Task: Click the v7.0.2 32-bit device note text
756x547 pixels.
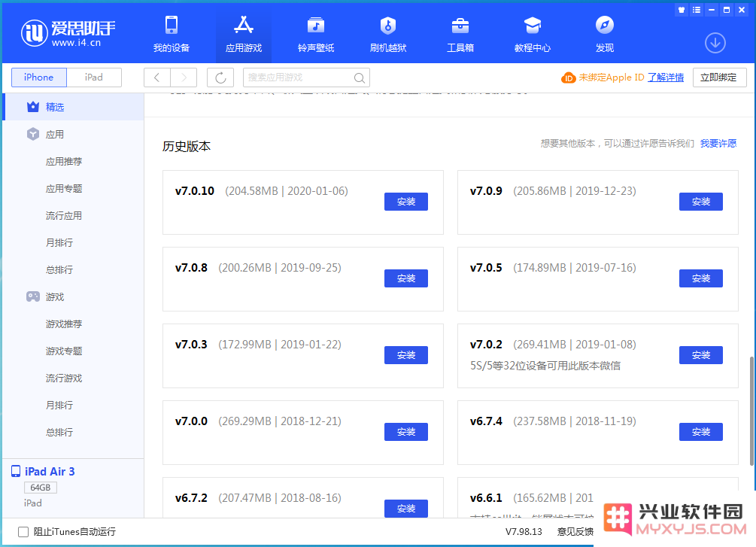Action: 545,366
